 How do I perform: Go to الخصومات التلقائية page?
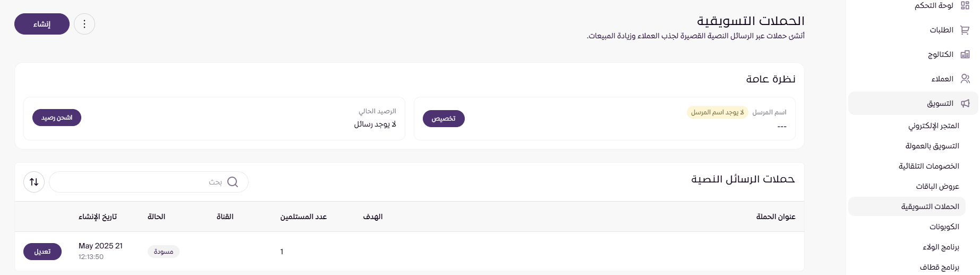(x=928, y=166)
